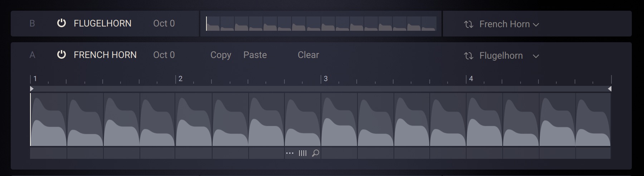Open the French Horn preset dropdown

tap(536, 25)
